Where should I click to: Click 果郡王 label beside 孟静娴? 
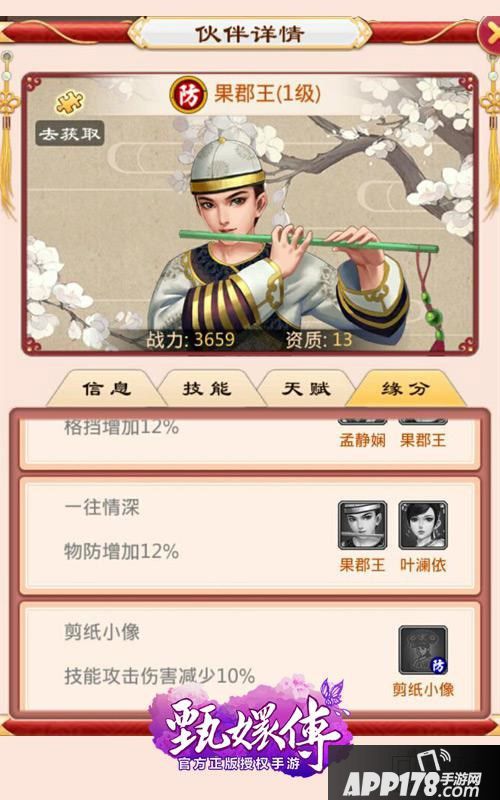tap(423, 440)
